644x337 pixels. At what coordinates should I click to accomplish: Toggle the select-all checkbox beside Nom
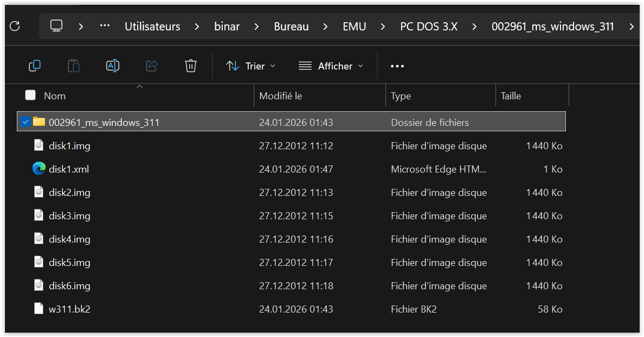pos(30,96)
